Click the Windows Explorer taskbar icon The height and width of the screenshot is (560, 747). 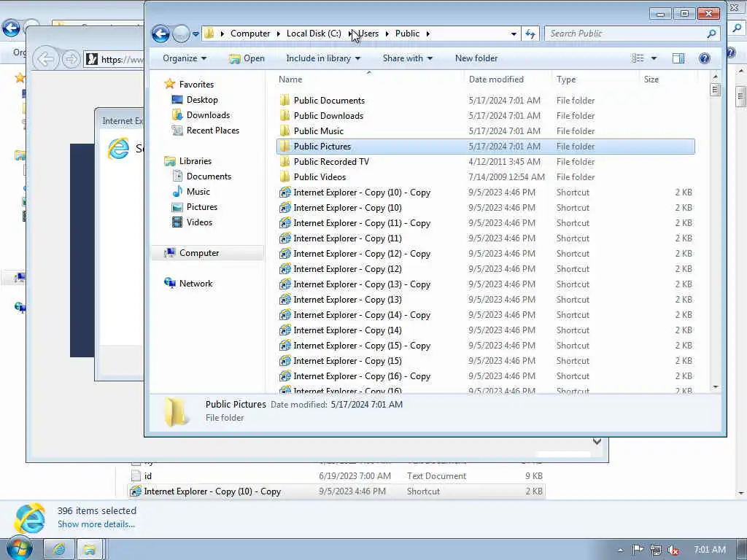pos(90,550)
